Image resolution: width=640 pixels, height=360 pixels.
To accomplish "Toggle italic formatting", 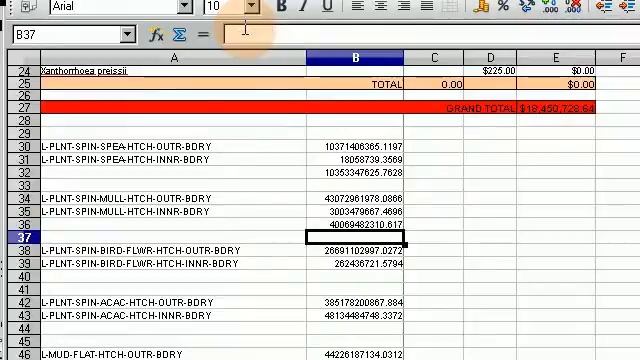I will (303, 6).
